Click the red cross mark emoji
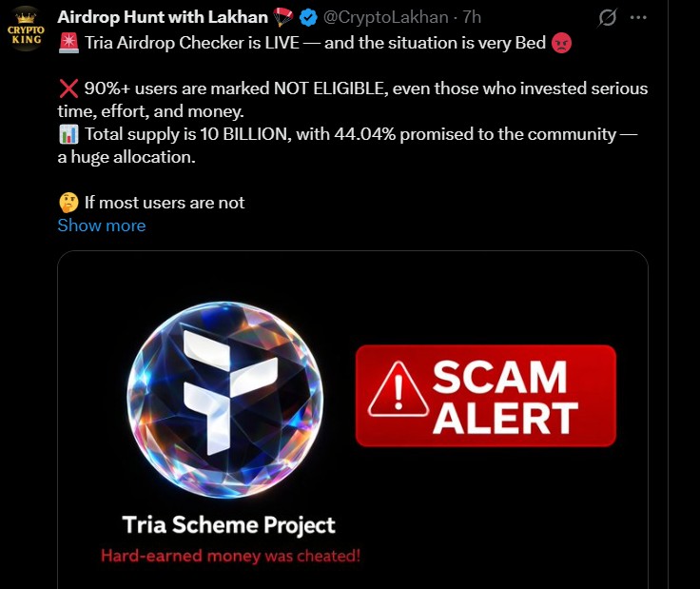 click(68, 88)
